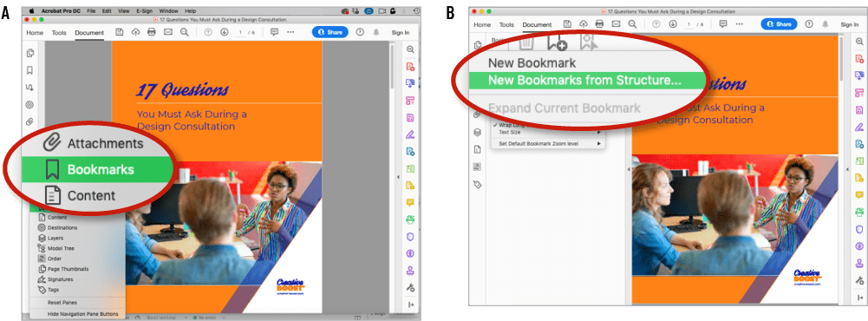Screen dimensions: 868x321
Task: Open notifications bell in window A
Action: click(376, 32)
